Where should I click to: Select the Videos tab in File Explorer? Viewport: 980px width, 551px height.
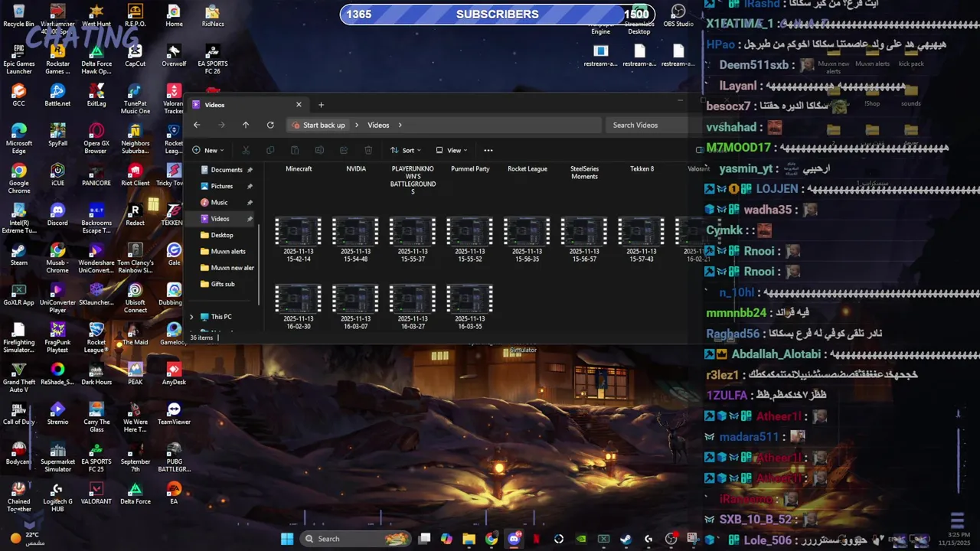(x=248, y=105)
